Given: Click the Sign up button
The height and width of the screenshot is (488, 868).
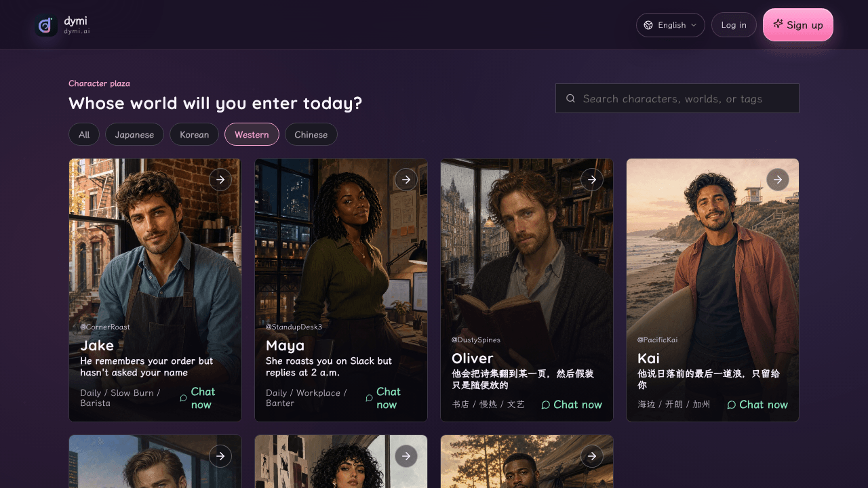Looking at the screenshot, I should (x=798, y=25).
